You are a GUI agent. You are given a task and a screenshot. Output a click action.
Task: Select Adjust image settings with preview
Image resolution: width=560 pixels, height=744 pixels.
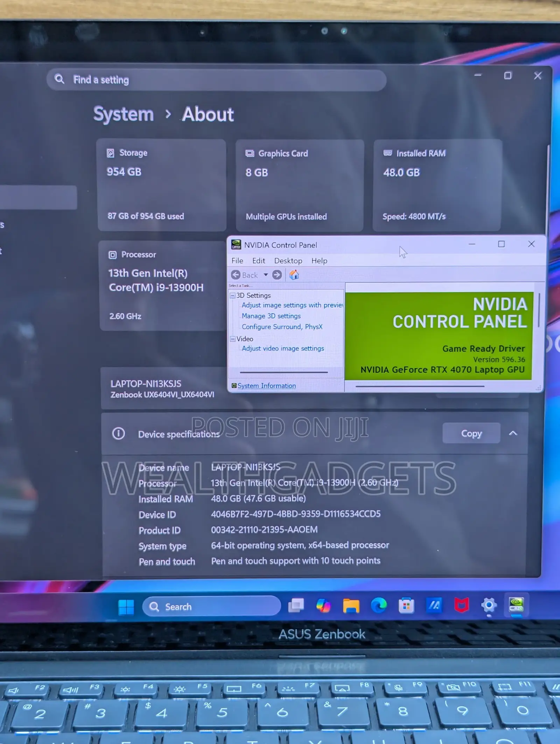[292, 305]
